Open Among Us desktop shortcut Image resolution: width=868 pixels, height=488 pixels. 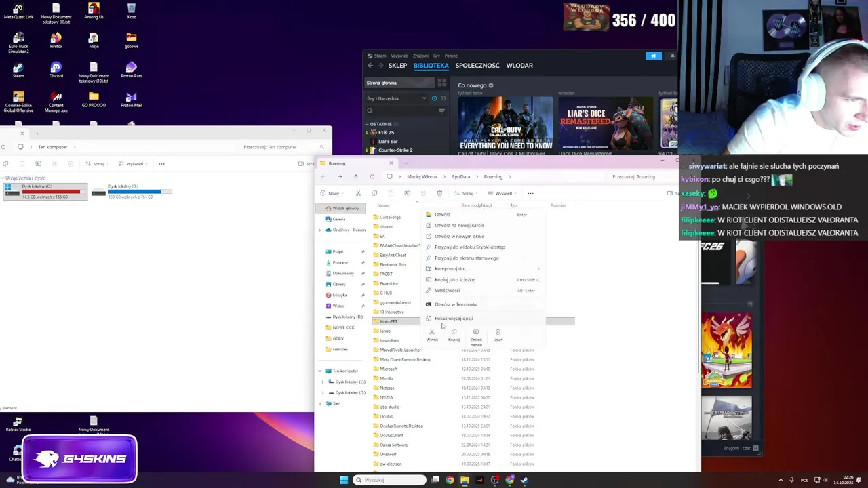(x=94, y=11)
